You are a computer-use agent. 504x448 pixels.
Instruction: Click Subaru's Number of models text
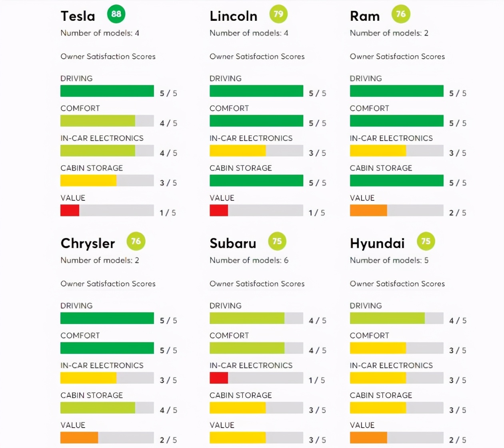[x=249, y=260]
